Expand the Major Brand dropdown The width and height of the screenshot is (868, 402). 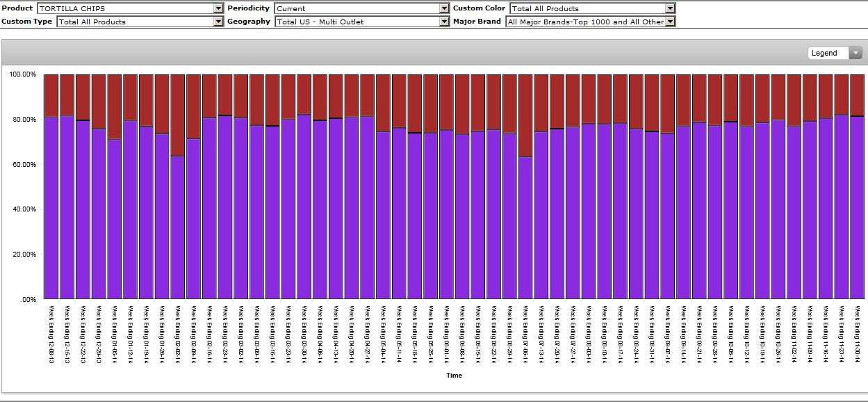point(590,22)
